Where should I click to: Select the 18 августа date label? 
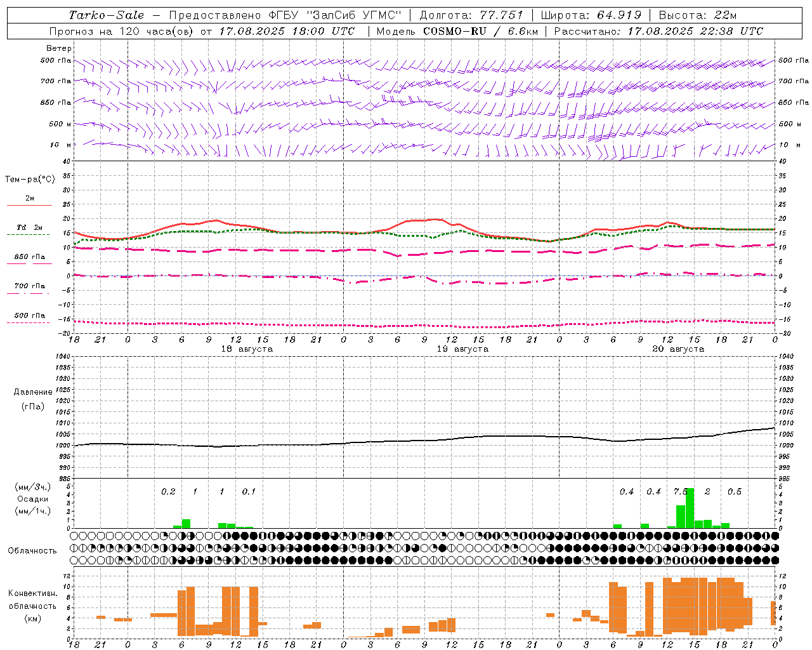click(x=247, y=349)
